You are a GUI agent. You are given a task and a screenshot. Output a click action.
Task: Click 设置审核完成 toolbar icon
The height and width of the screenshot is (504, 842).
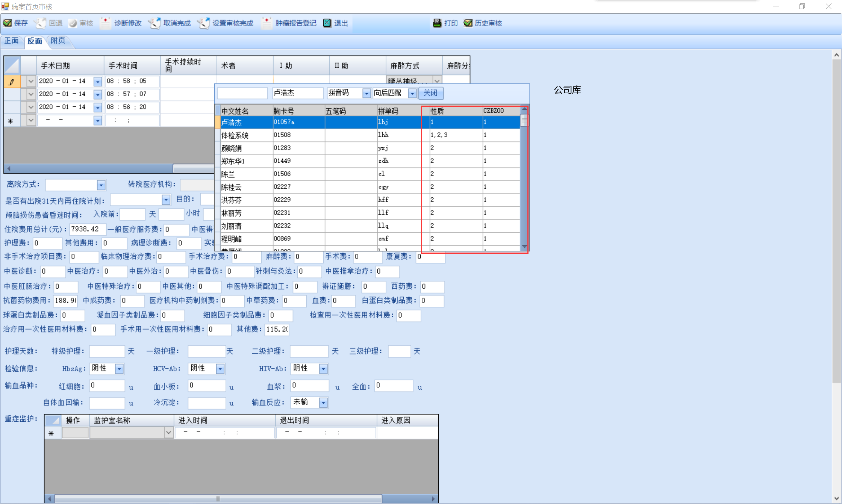click(204, 23)
